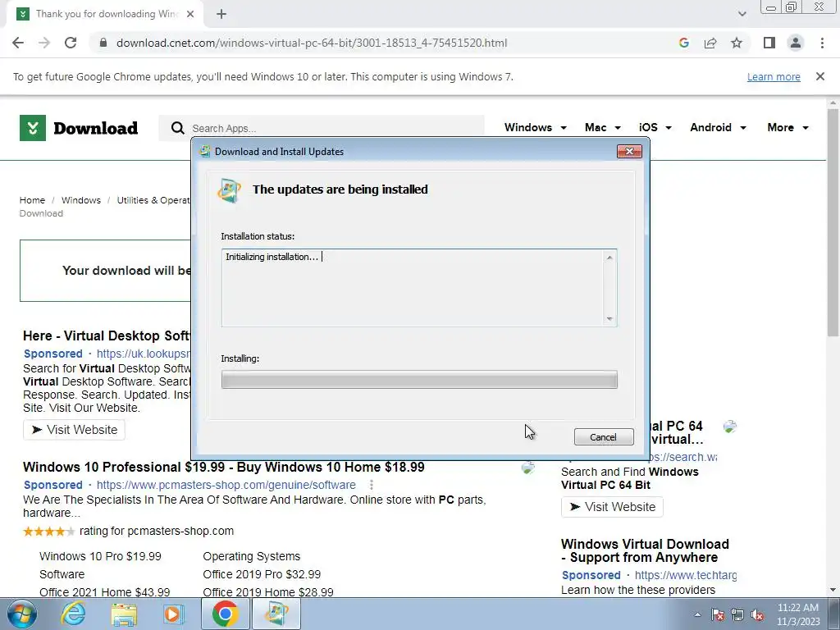Close Download and Install Updates dialog
This screenshot has width=840, height=630.
tap(629, 152)
